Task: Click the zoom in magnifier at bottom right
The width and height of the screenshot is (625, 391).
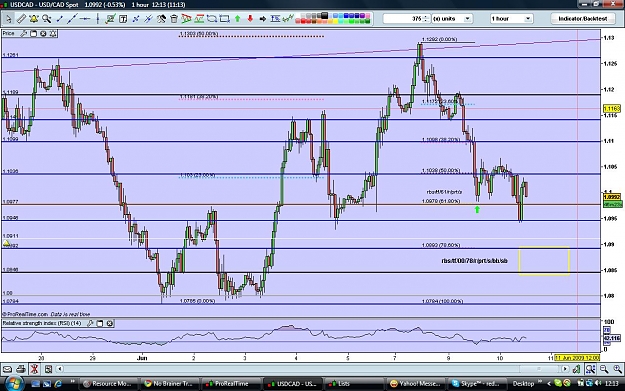Action: pyautogui.click(x=617, y=369)
